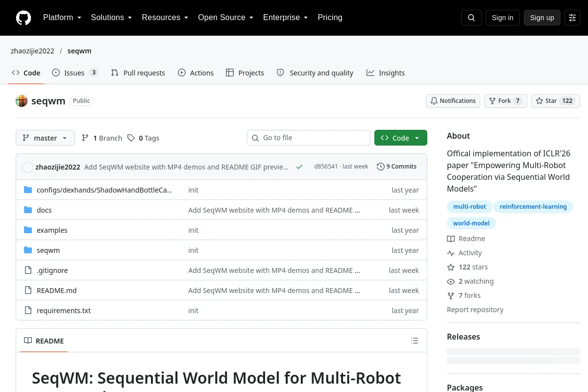The image size is (588, 392).
Task: Open the Activity pulse link
Action: pyautogui.click(x=465, y=253)
